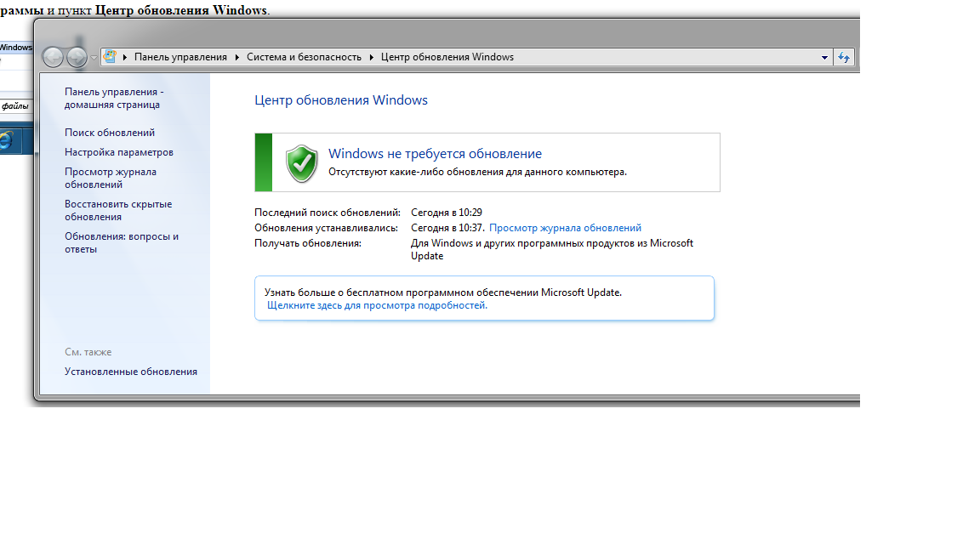The width and height of the screenshot is (980, 551).
Task: Open 'Поиск обновлений' in the sidebar
Action: pyautogui.click(x=110, y=133)
